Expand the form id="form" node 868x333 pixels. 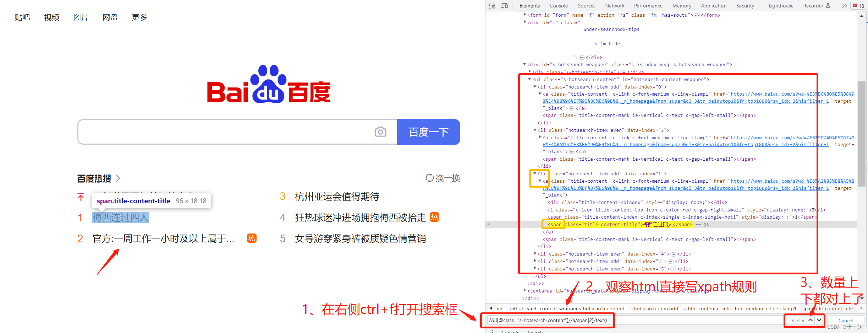click(x=525, y=15)
